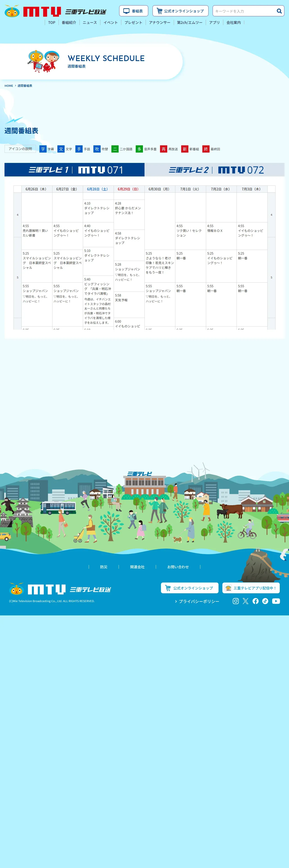Open Instagram icon in footer
This screenshot has height=868, width=289.
coord(236,601)
